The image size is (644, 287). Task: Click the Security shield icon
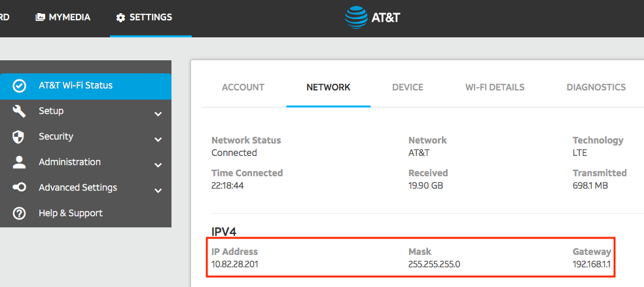(20, 137)
